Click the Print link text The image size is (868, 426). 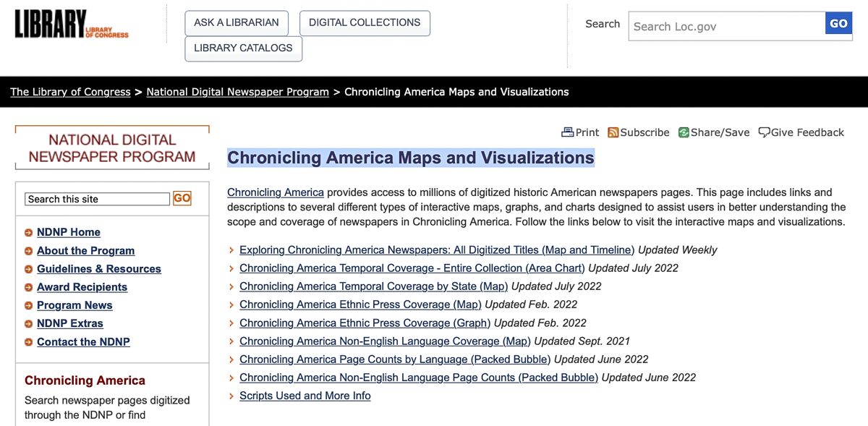click(x=587, y=132)
